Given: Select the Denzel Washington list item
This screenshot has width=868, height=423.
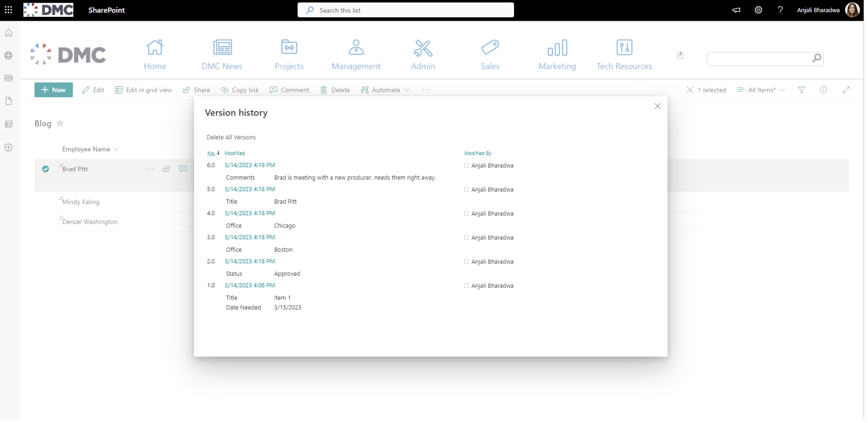Looking at the screenshot, I should 91,223.
